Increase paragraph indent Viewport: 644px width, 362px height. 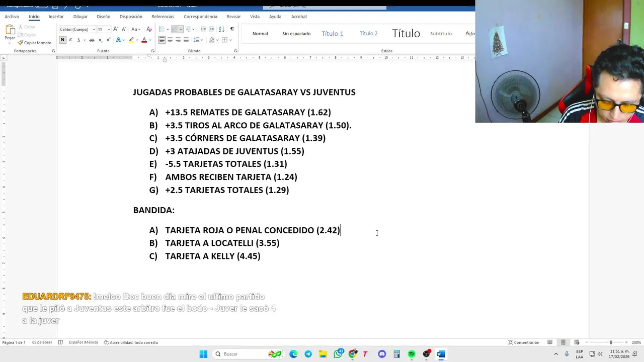click(211, 29)
